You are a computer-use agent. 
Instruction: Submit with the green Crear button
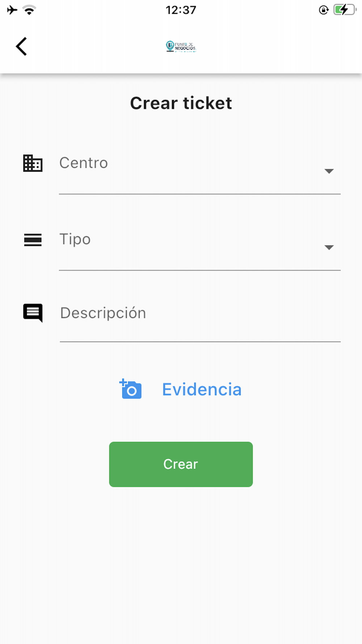coord(181,464)
